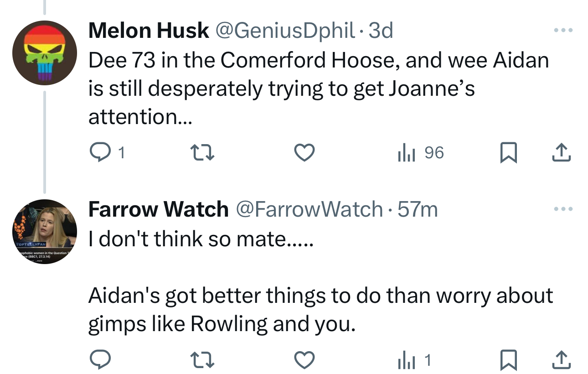The image size is (588, 374).
Task: Like the Melon Husk tweet
Action: 304,153
